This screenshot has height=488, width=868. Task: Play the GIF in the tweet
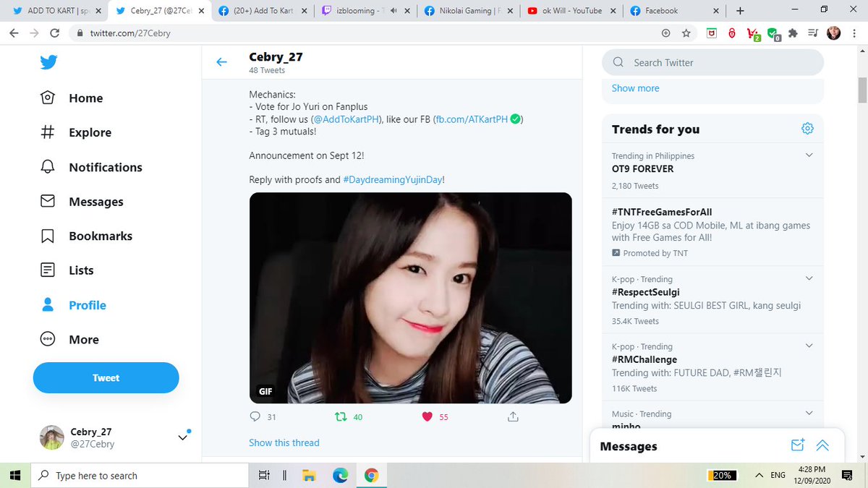411,298
